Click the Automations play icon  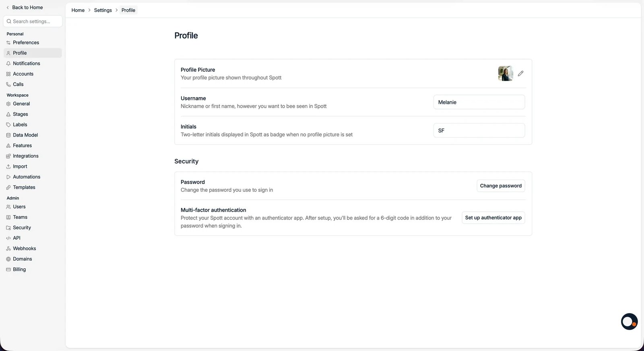click(x=8, y=177)
